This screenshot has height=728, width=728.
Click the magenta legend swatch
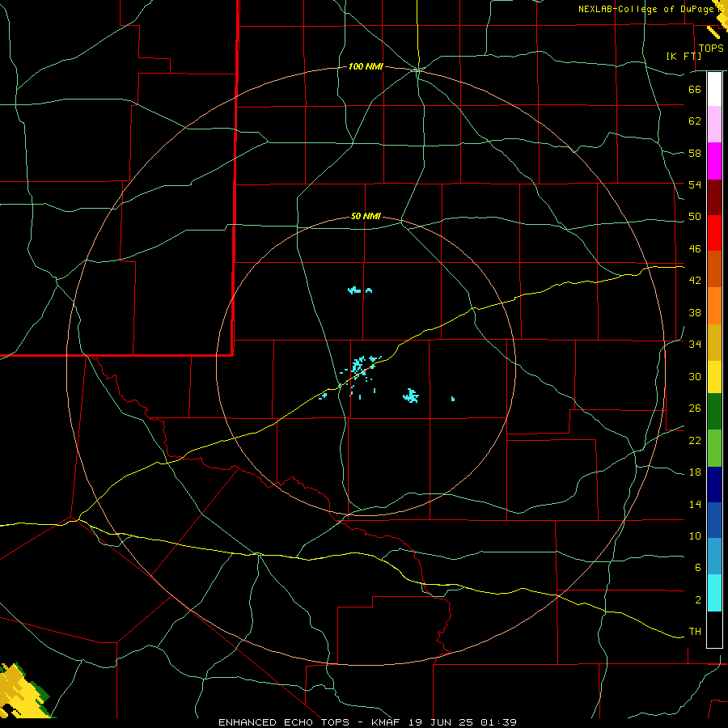pyautogui.click(x=714, y=161)
